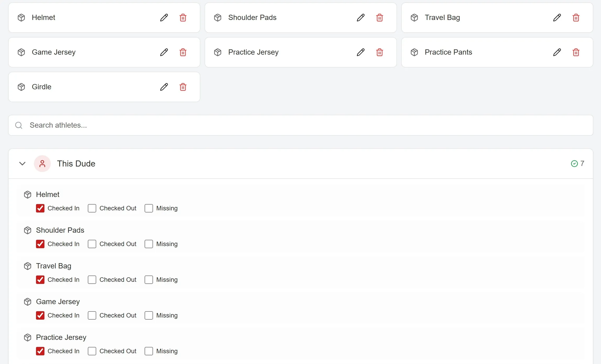
Task: Delete the Helmet equipment item
Action: click(x=183, y=18)
